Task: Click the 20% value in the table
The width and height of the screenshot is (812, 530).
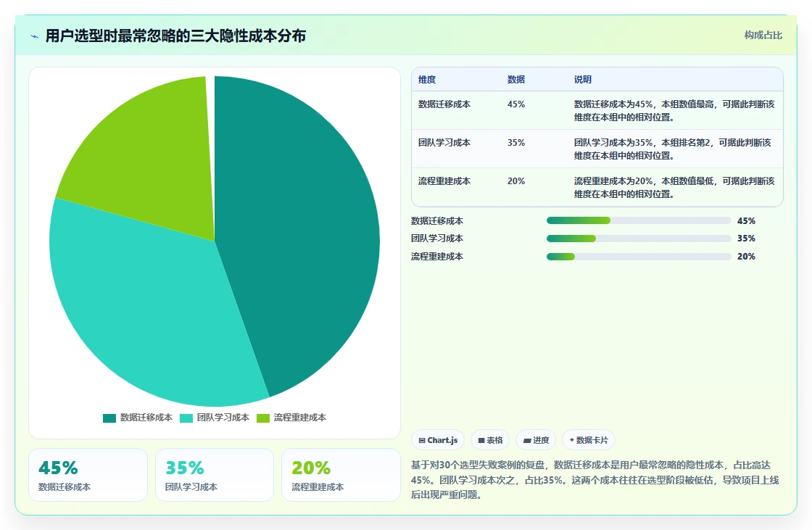Action: tap(515, 181)
